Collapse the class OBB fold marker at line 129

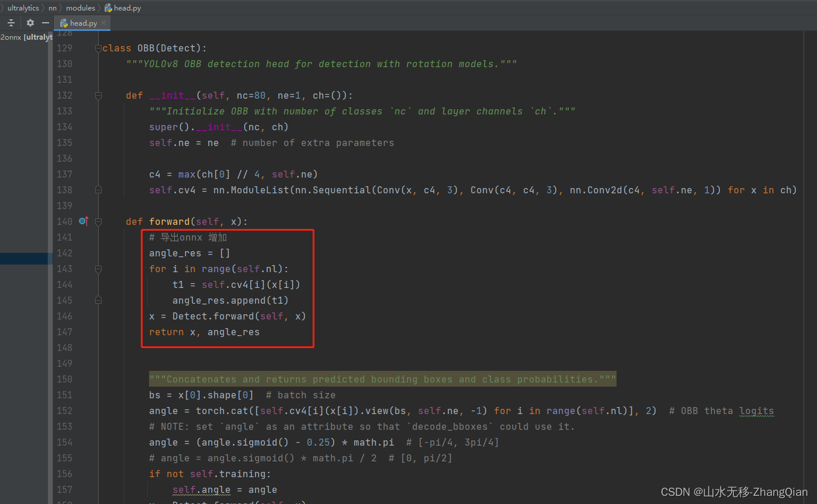click(x=98, y=48)
